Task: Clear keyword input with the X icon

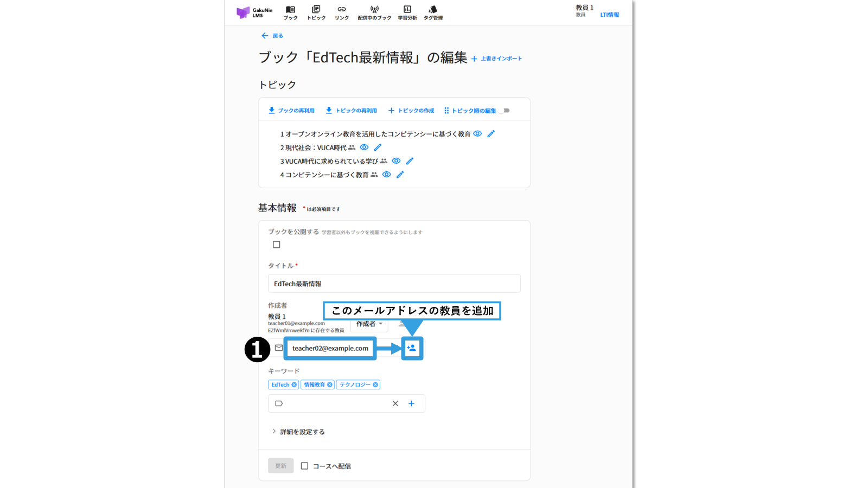Action: [x=395, y=403]
